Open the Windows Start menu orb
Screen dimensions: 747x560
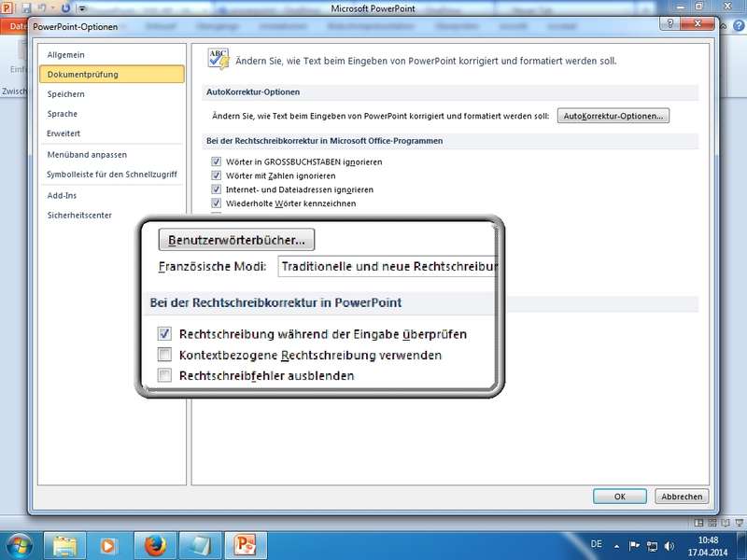coord(20,545)
